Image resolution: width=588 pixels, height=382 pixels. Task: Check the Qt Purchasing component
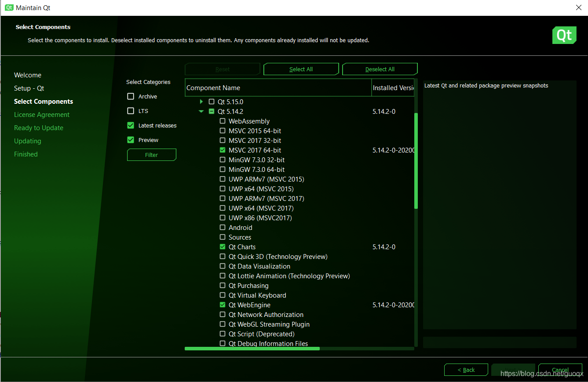[223, 285]
